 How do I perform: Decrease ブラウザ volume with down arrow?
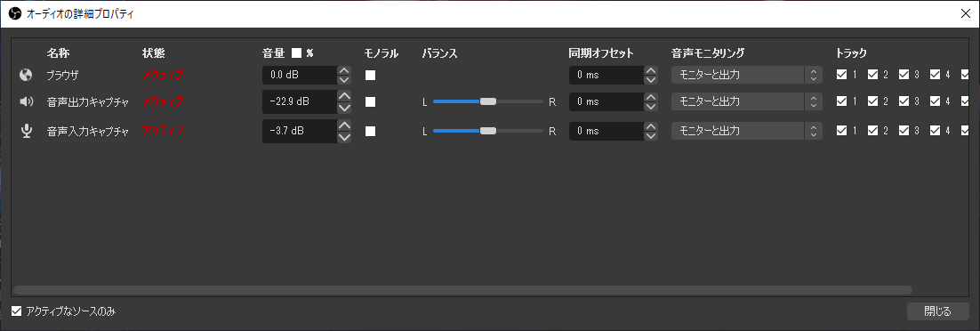(x=344, y=79)
